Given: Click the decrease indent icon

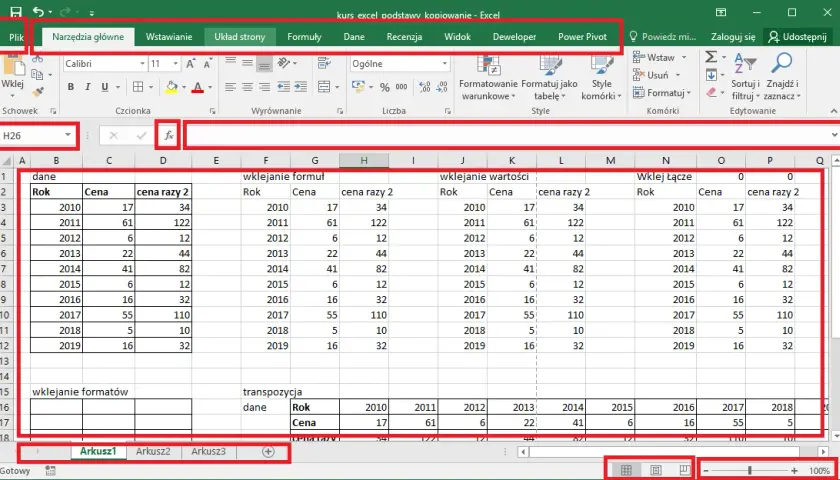Looking at the screenshot, I should coord(283,86).
